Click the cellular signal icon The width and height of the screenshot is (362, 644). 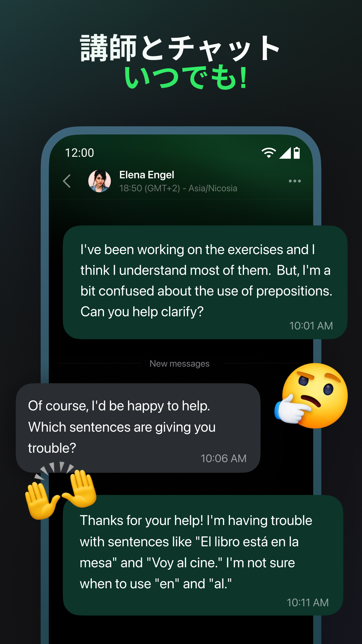[285, 153]
